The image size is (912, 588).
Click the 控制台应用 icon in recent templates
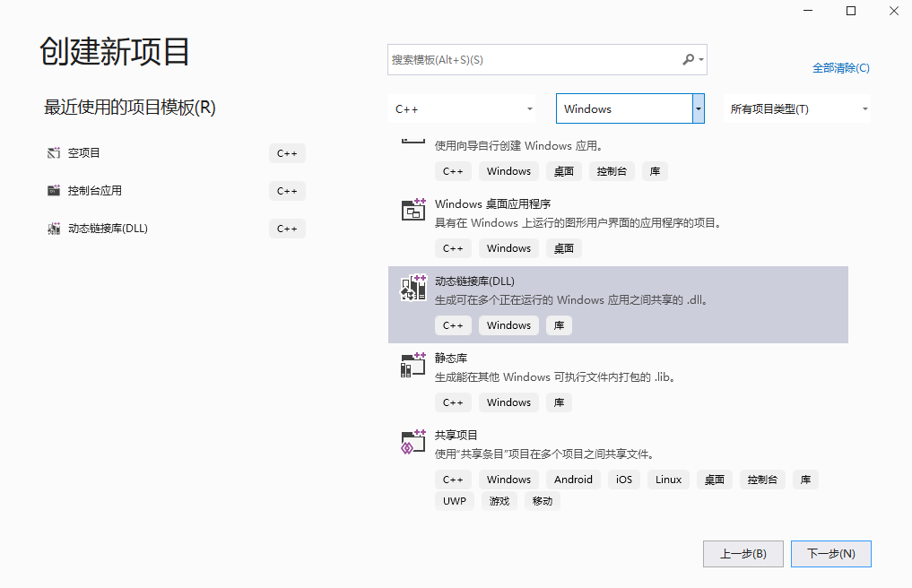tap(54, 191)
